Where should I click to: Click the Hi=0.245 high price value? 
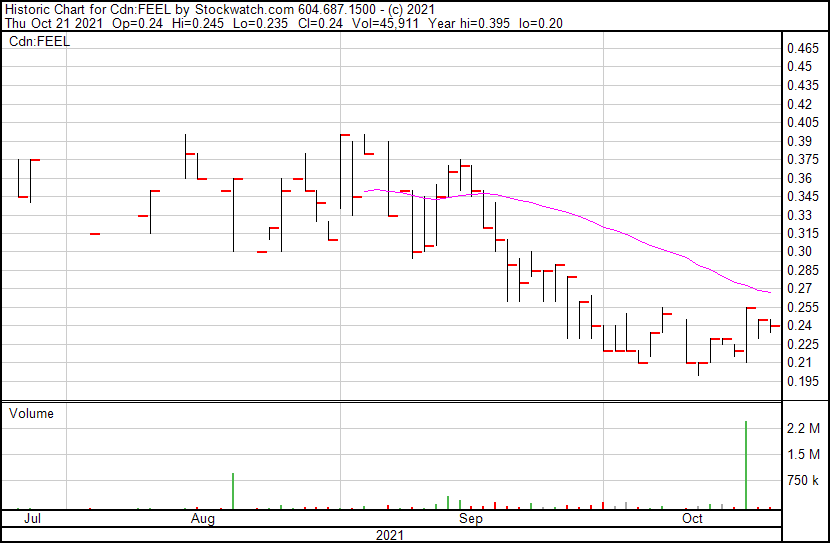[x=197, y=23]
